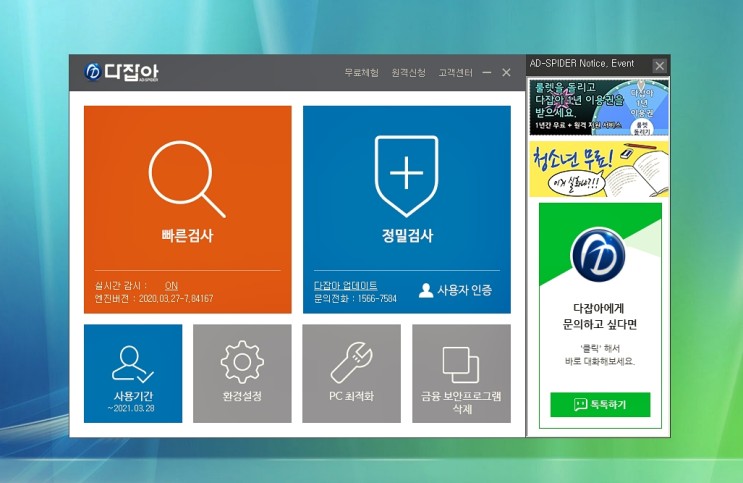Toggle real-time monitoring ON link
This screenshot has height=483, width=743.
coord(171,285)
